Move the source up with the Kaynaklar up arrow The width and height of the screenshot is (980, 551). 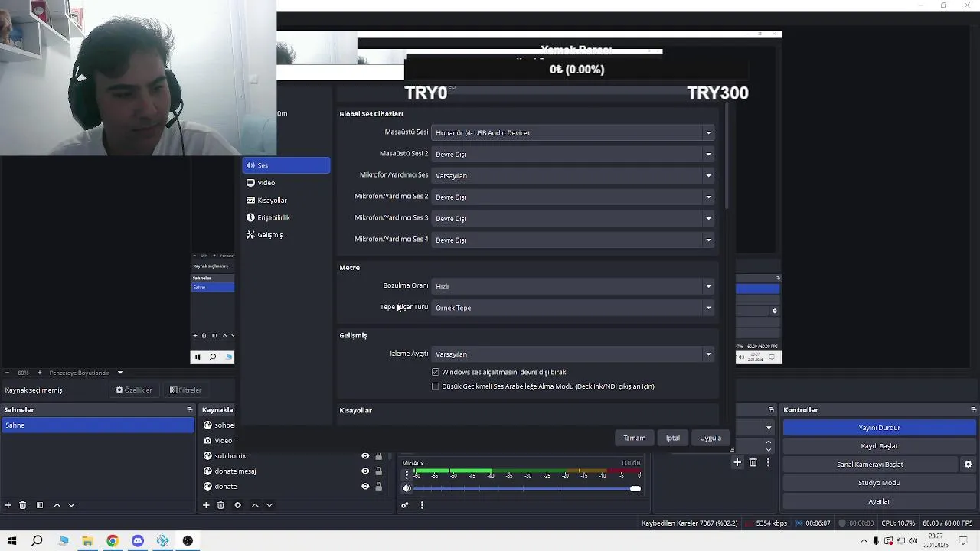(x=255, y=505)
